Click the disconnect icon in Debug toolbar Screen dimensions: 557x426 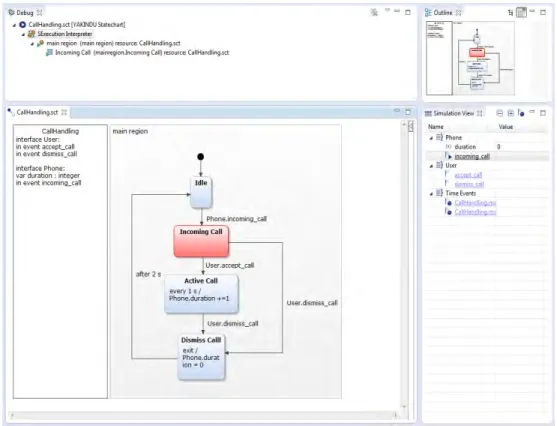(374, 12)
